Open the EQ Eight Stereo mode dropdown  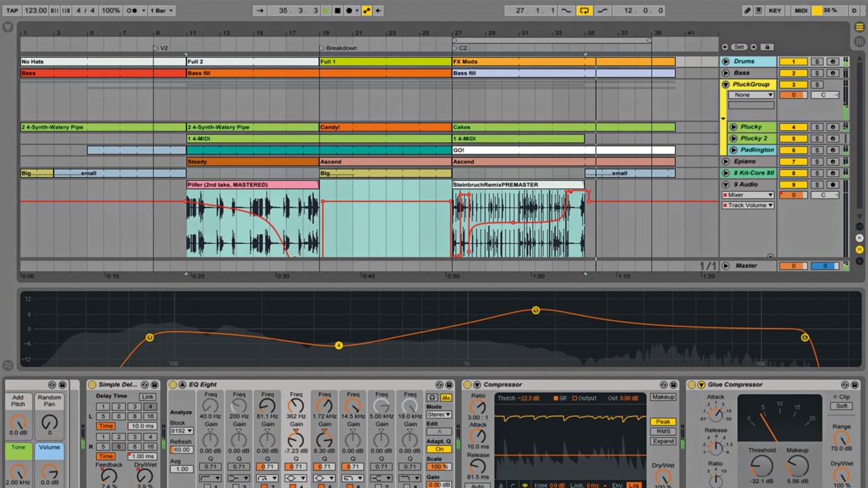pos(438,414)
